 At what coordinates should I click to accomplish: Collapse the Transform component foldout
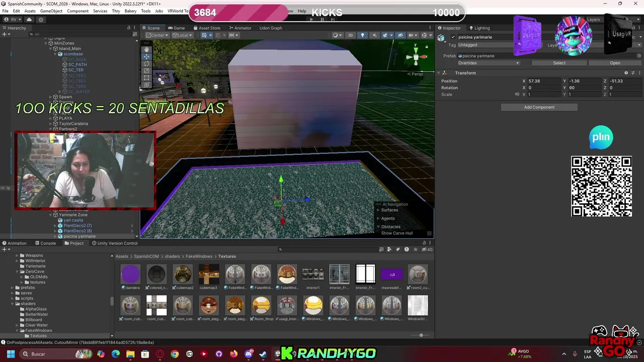pyautogui.click(x=438, y=73)
